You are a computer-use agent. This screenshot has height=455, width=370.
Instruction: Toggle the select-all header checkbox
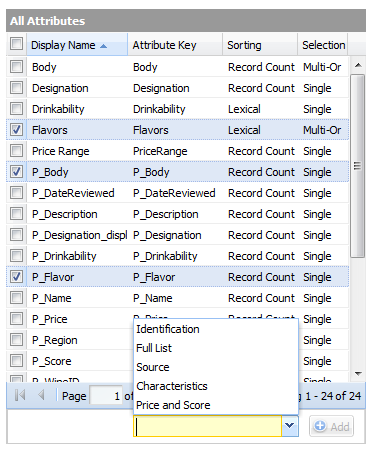[16, 44]
